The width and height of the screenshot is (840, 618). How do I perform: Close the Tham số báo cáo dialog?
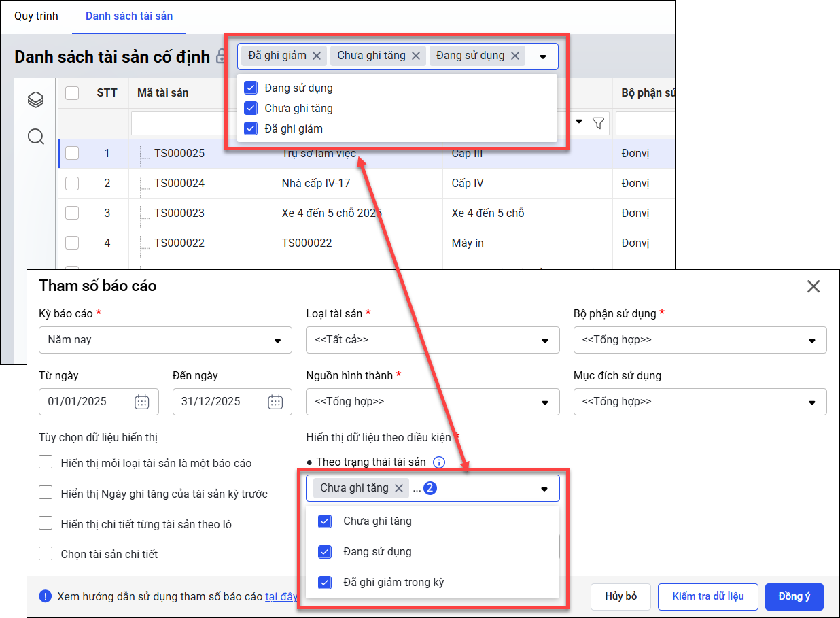coord(813,286)
